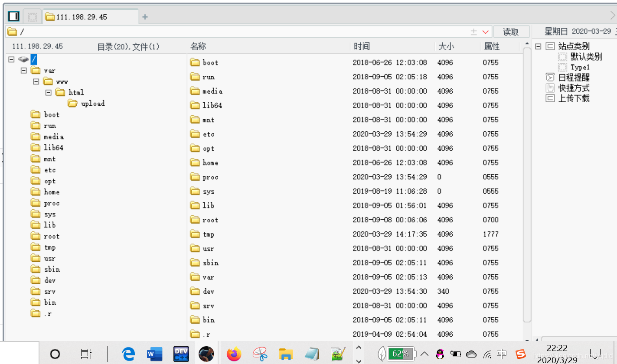Open Dev-C++ from the taskbar
Viewport: 617px width, 364px height.
pyautogui.click(x=180, y=354)
